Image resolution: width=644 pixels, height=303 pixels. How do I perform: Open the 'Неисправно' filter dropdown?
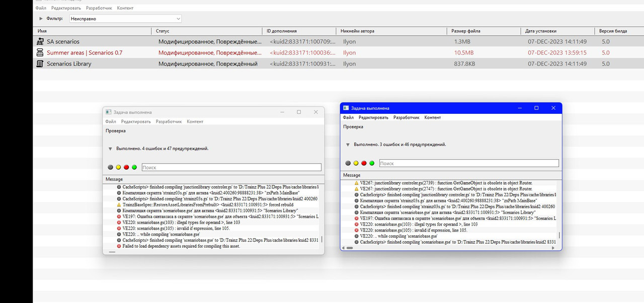(x=125, y=19)
